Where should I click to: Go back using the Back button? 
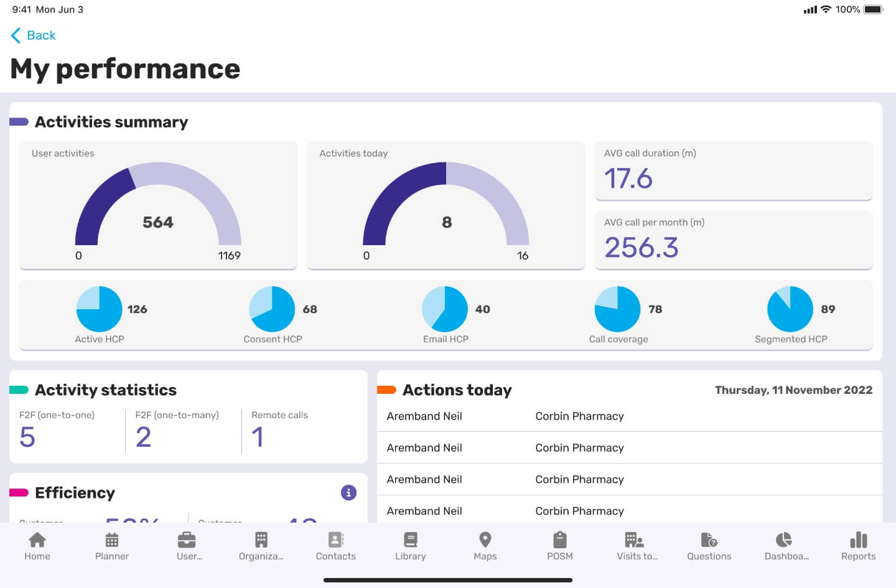[34, 35]
